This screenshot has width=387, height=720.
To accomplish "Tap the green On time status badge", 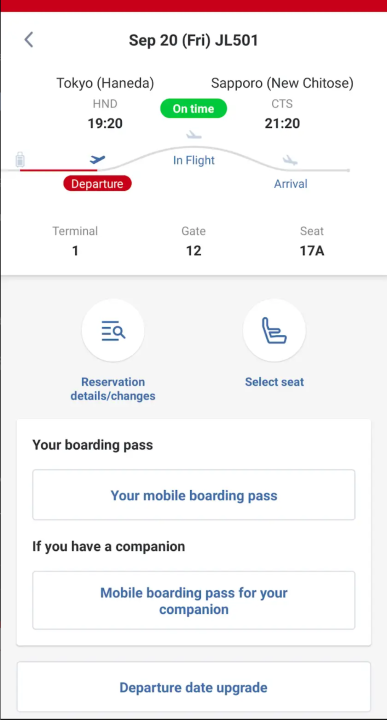I will [193, 109].
